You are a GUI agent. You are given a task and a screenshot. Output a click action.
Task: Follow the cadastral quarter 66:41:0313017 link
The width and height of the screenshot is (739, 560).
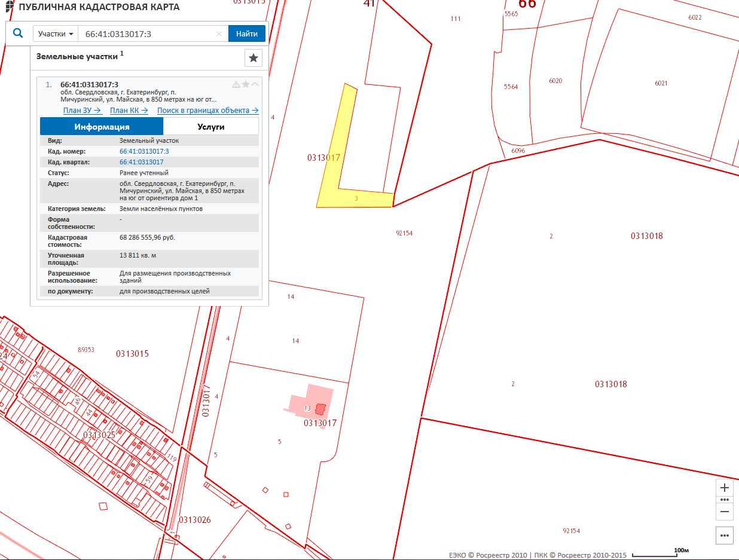142,162
